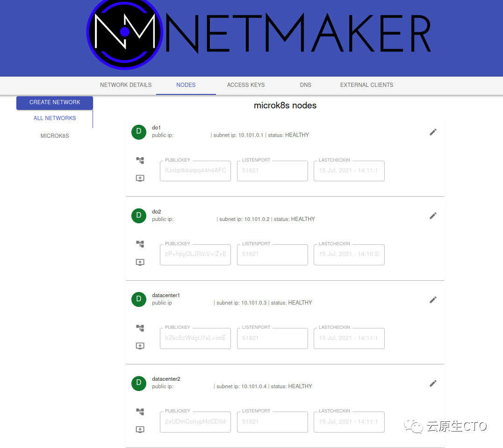
Task: Open the External Clients tab
Action: [x=366, y=85]
